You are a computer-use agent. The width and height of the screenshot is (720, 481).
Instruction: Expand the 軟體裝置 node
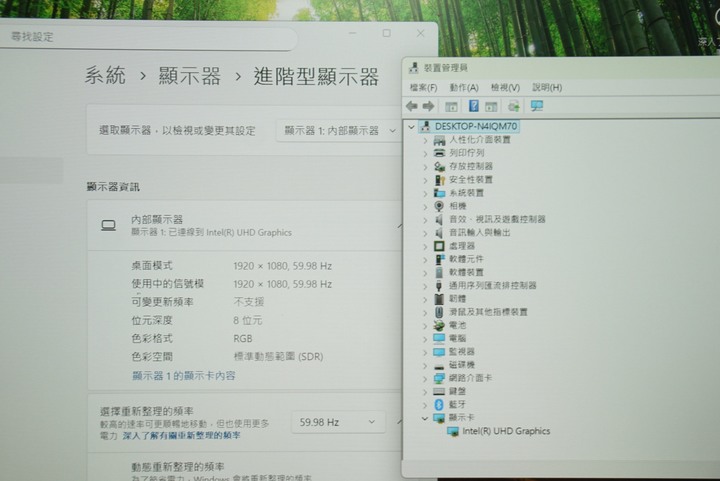(425, 273)
